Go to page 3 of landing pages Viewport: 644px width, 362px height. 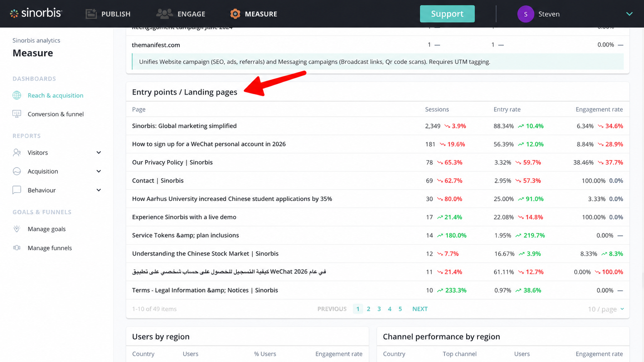[379, 309]
